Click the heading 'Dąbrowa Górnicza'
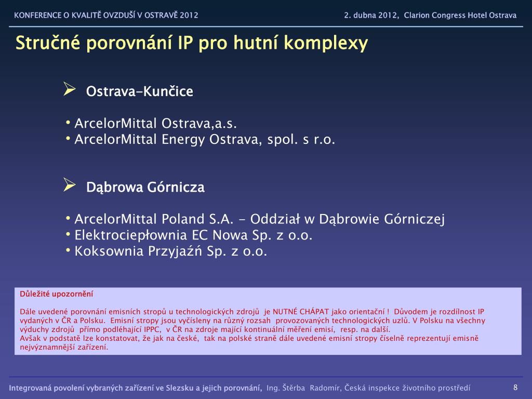The width and height of the screenshot is (532, 399). [x=145, y=187]
